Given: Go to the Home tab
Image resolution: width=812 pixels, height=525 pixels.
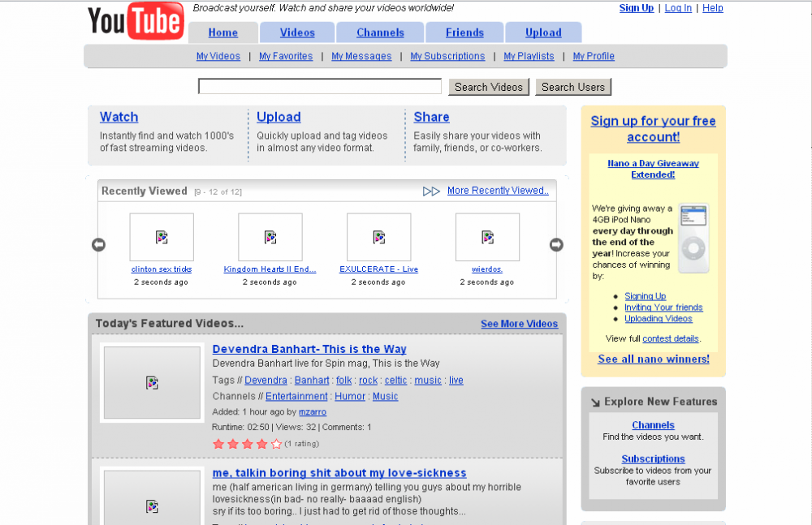Looking at the screenshot, I should (223, 32).
